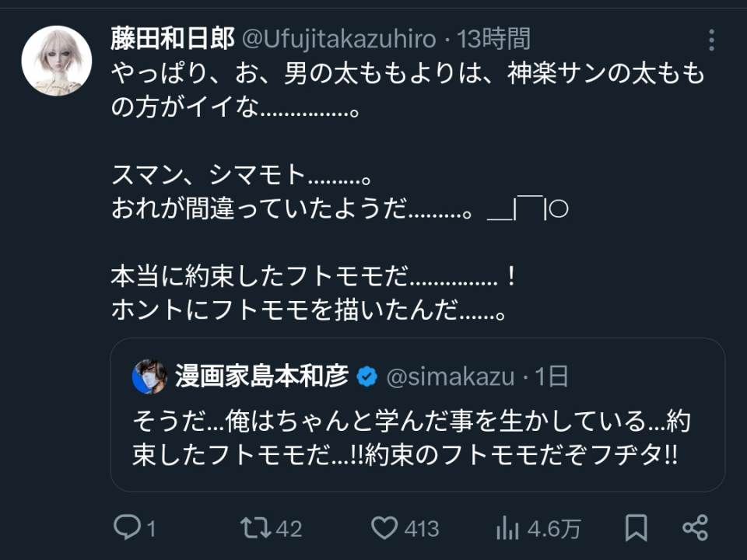Open the three-dot more options menu

pos(713,40)
